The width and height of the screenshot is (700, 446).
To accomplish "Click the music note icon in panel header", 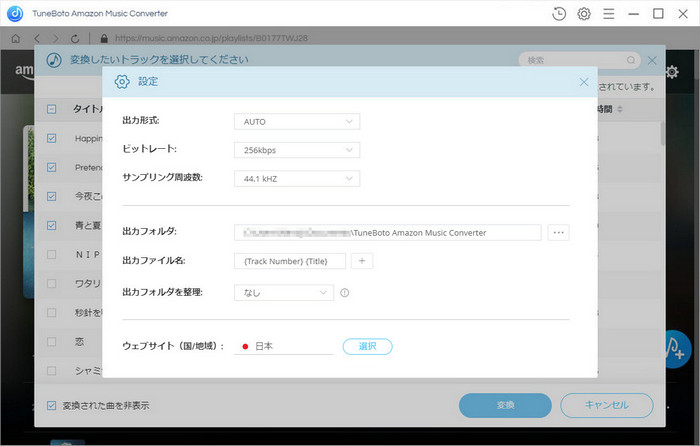I will [x=54, y=60].
